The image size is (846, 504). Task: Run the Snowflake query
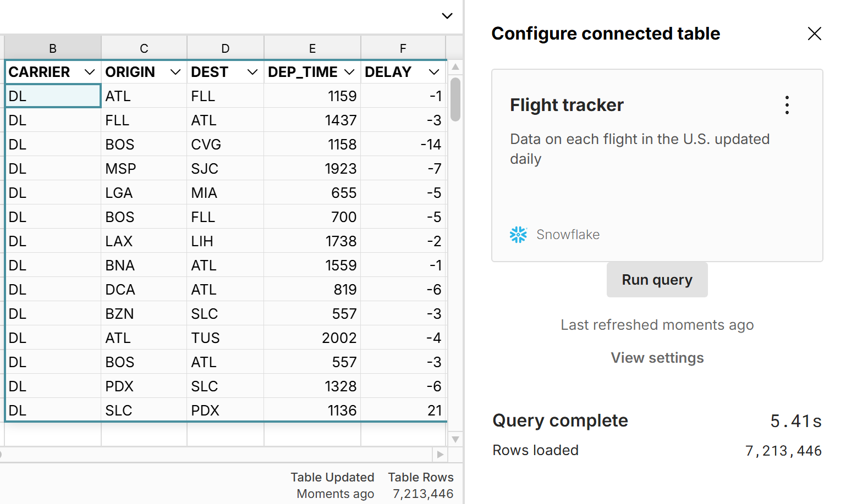pos(657,279)
